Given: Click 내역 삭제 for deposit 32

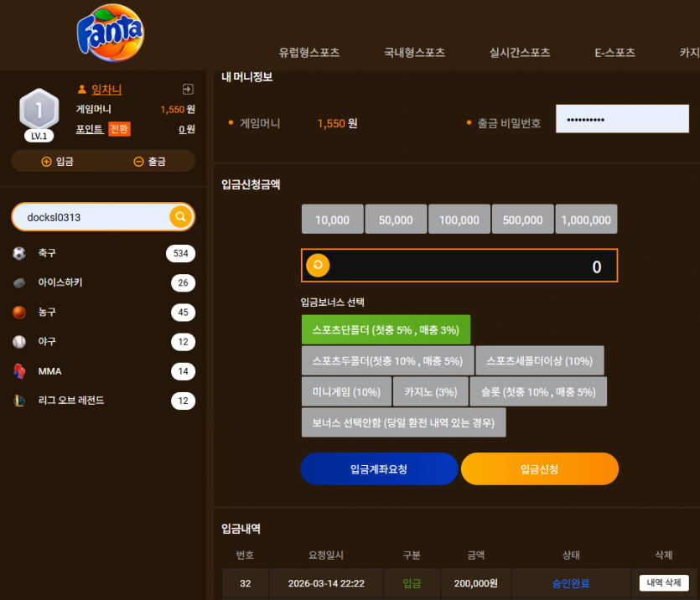Looking at the screenshot, I should (x=664, y=582).
